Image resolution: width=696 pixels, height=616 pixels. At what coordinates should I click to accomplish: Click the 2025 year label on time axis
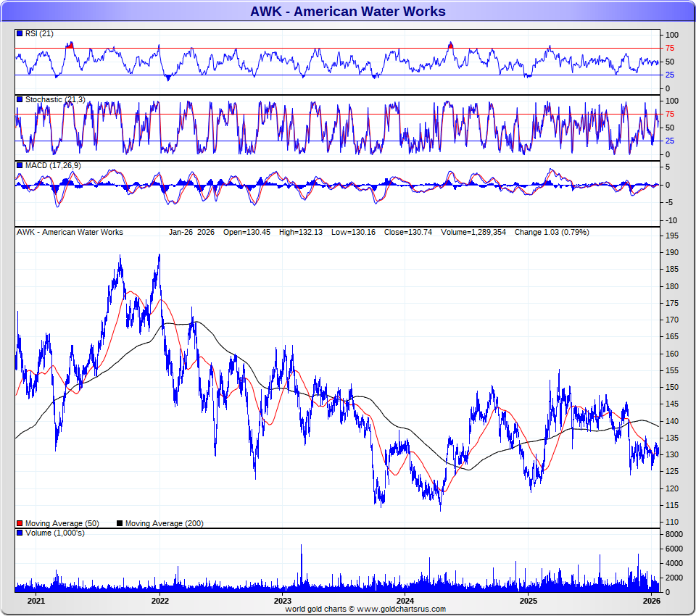pos(529,601)
